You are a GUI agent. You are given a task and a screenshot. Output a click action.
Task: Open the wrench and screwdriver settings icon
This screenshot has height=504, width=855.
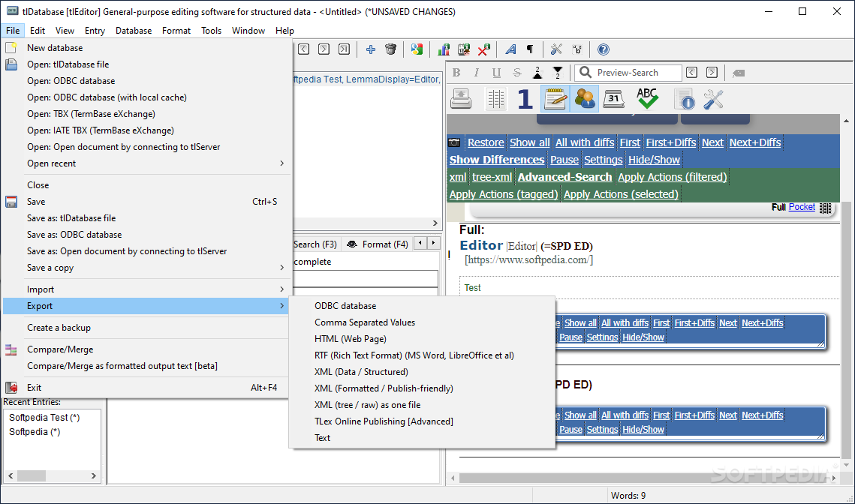pyautogui.click(x=713, y=99)
